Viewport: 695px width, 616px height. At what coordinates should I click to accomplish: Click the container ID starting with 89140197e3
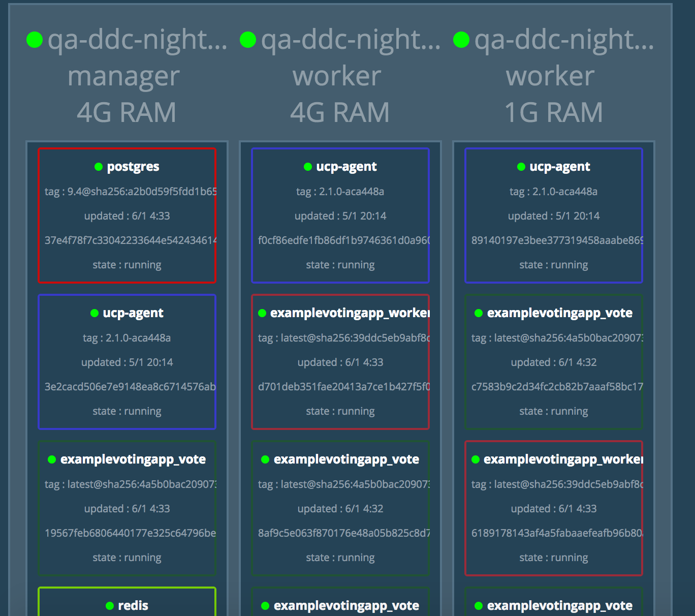click(557, 240)
